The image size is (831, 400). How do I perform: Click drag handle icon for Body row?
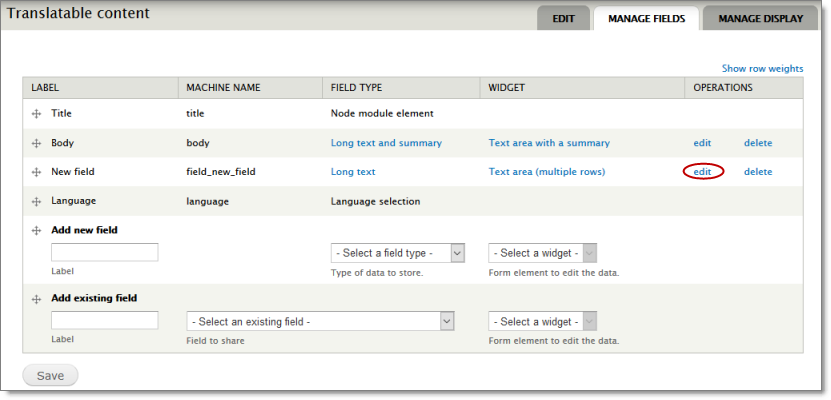(37, 143)
